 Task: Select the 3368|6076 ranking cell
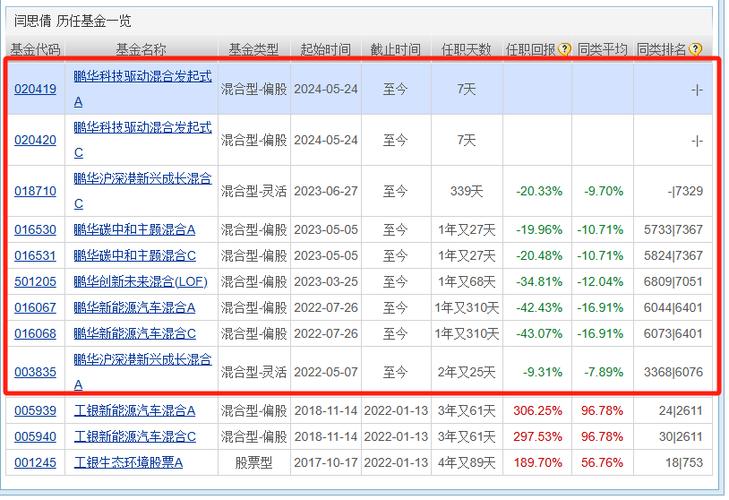pyautogui.click(x=673, y=372)
